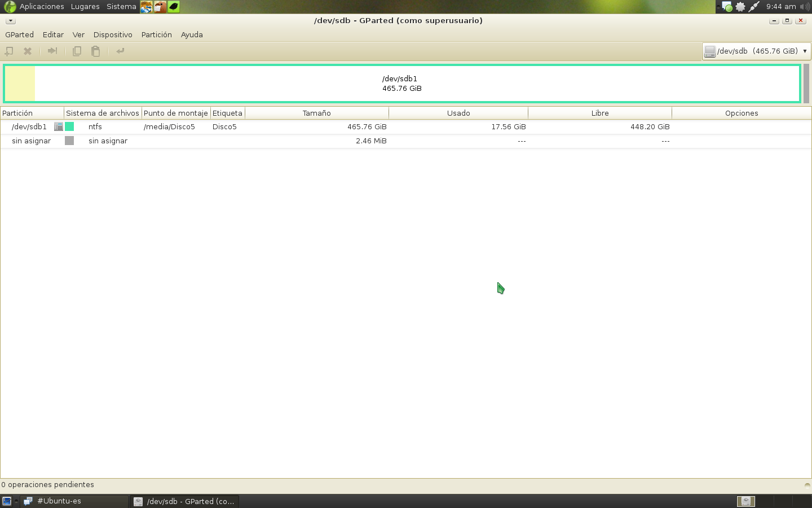Click the Etiqueta column header
Viewport: 812px width, 508px height.
click(227, 113)
